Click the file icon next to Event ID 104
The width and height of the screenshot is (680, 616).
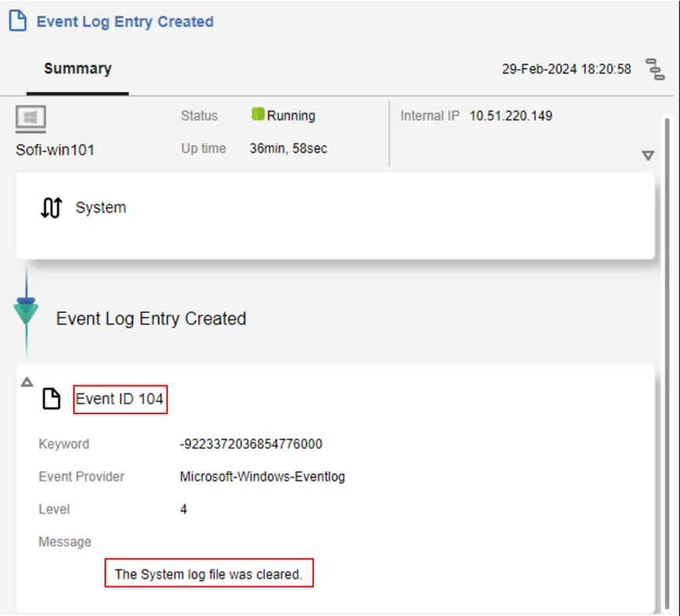coord(51,399)
